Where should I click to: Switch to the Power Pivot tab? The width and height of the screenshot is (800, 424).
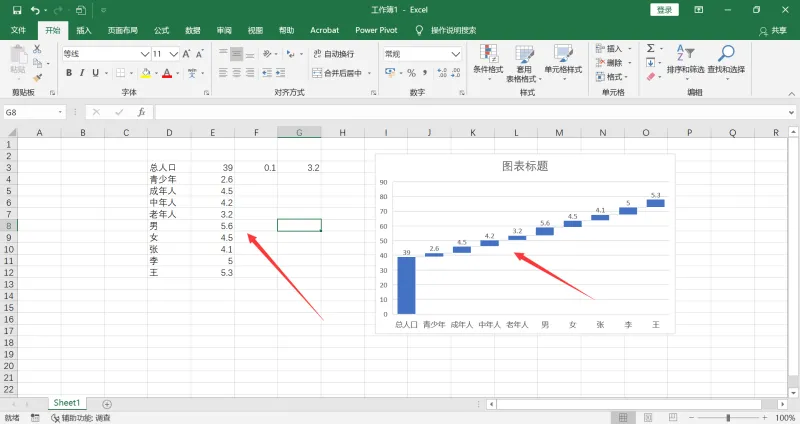tap(376, 30)
